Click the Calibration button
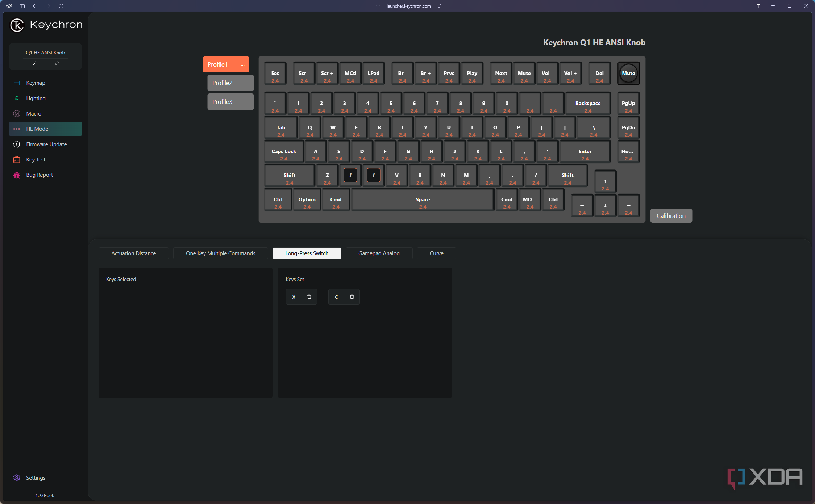 tap(671, 216)
